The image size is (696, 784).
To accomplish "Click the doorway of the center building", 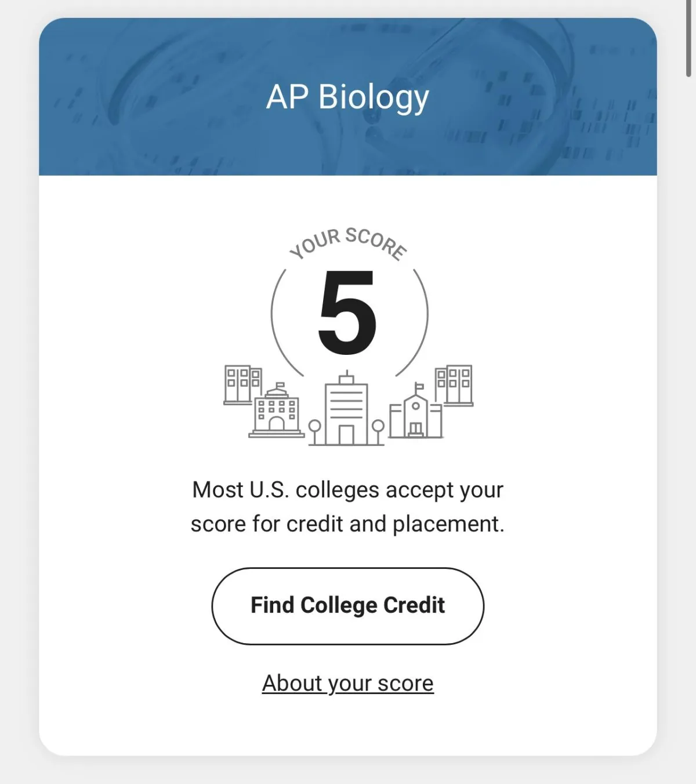I will [346, 435].
